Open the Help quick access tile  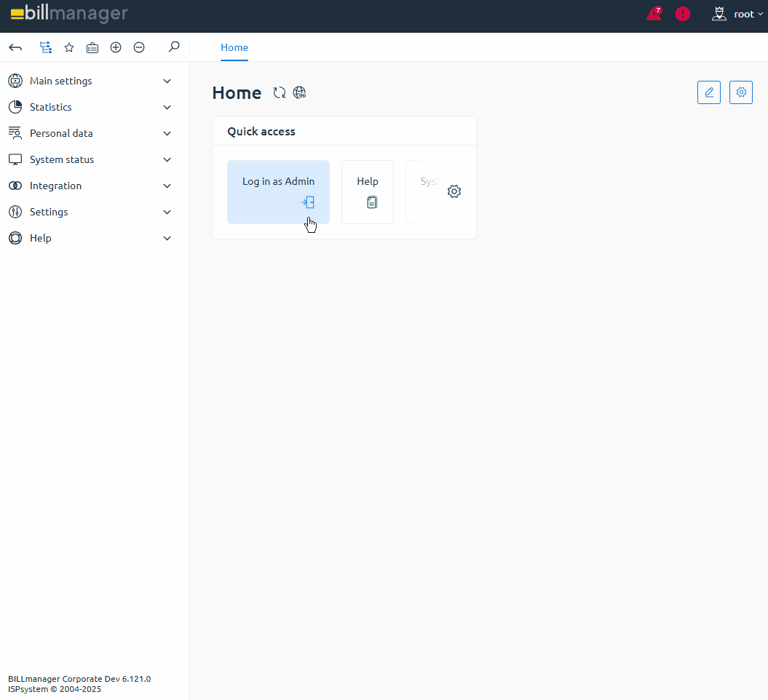click(368, 191)
